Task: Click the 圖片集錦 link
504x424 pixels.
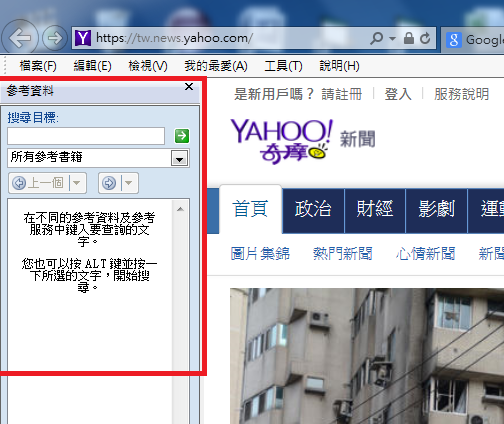Action: (260, 254)
